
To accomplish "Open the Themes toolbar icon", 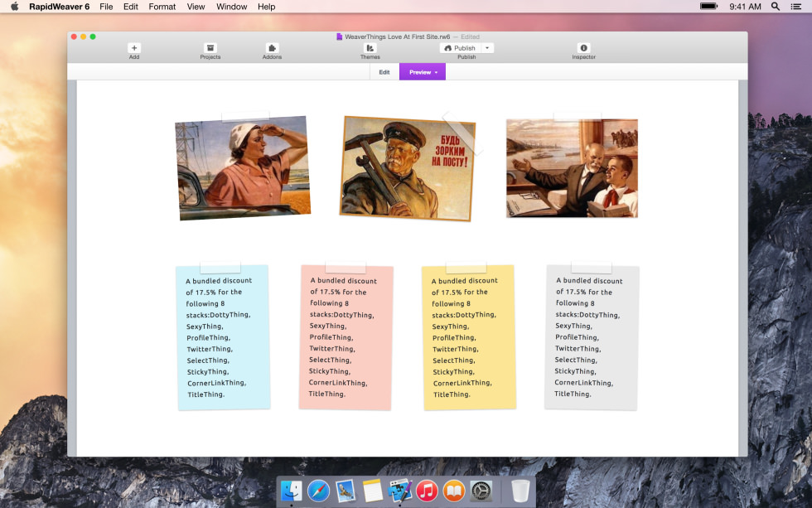I will tap(370, 48).
